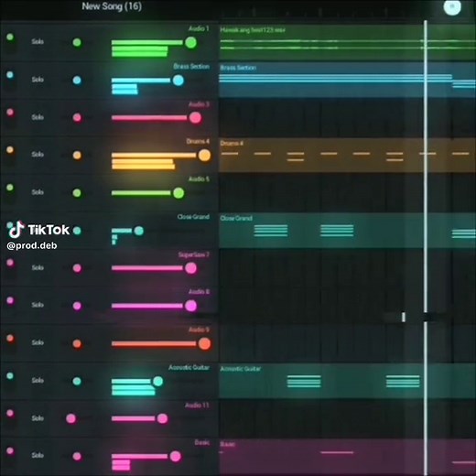Solo the Audio 11 track

pos(38,418)
